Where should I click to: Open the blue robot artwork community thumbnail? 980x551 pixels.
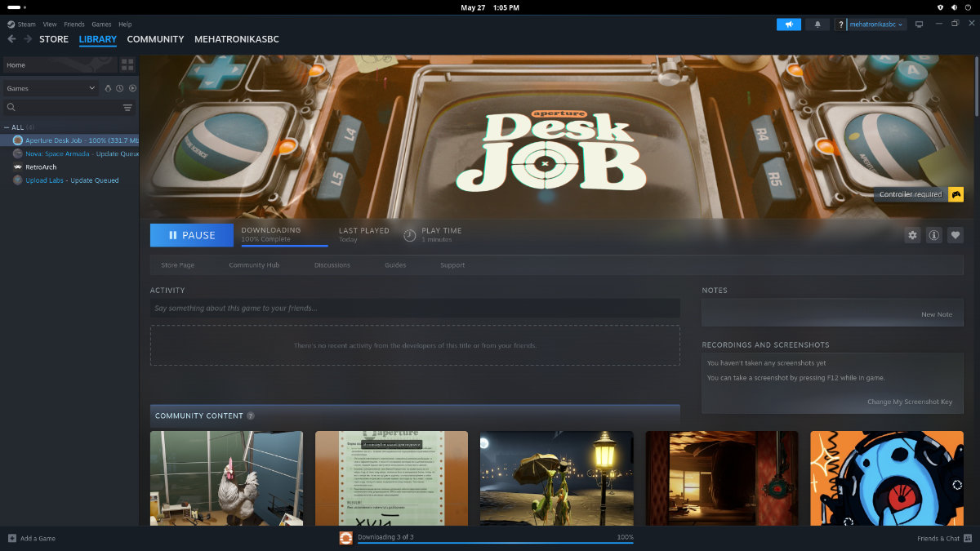click(887, 478)
